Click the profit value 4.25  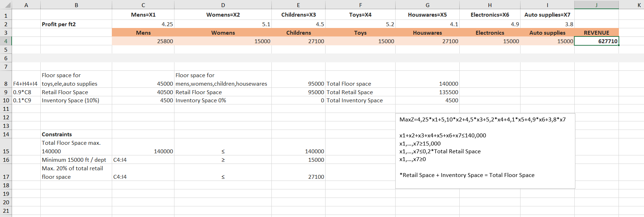pos(143,24)
